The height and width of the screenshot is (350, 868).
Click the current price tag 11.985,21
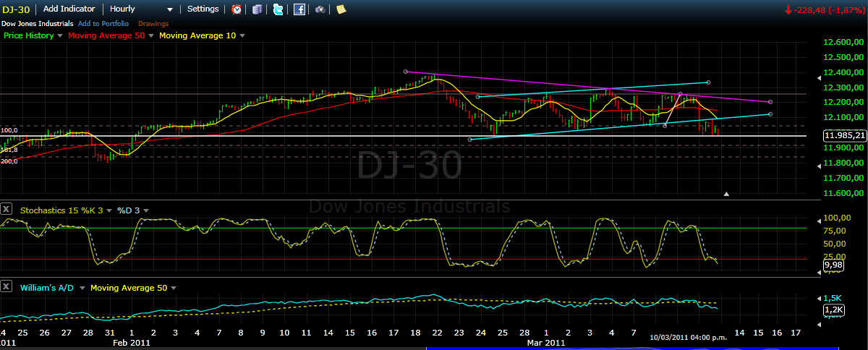(x=846, y=135)
